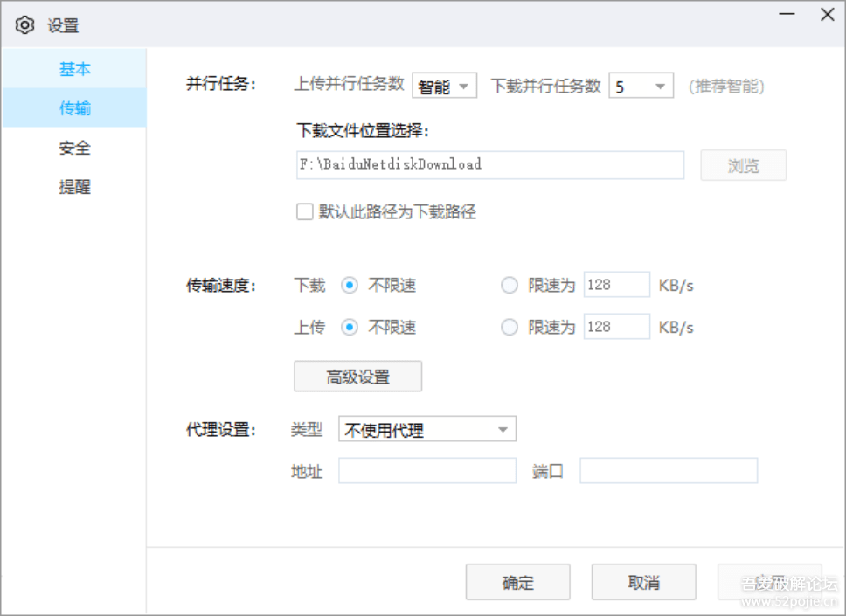Viewport: 846px width, 616px height.
Task: Enable upload speed limit 限速为 option
Action: [x=510, y=327]
